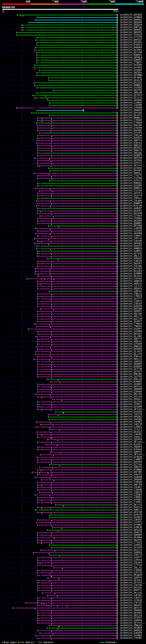Screen dimensions: 146x644
Task: Open hit UniRef100_B9H482
Action: (x=131, y=20)
